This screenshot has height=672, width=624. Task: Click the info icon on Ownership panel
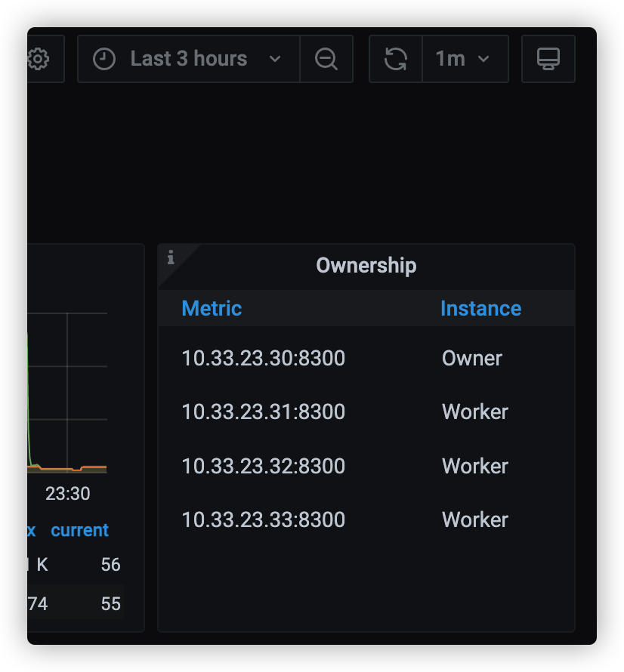point(171,257)
